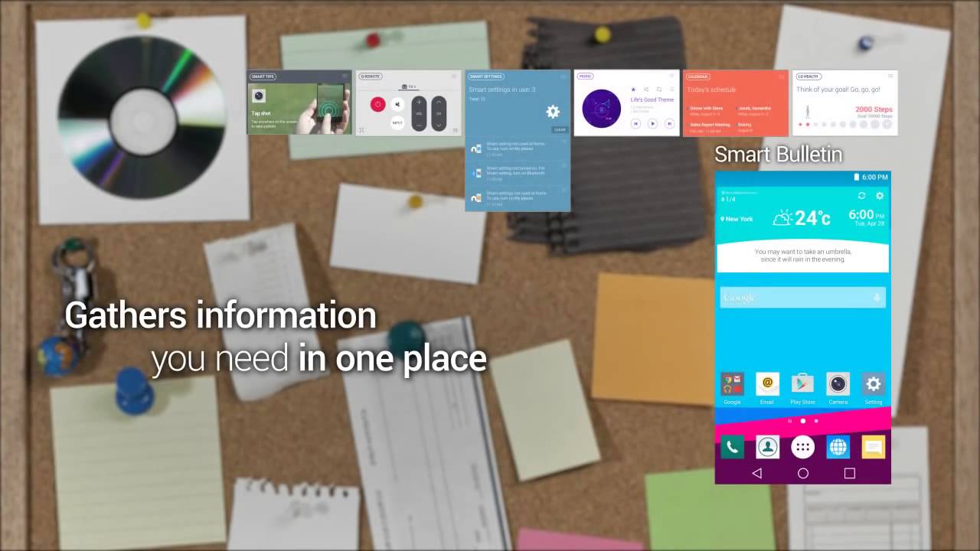The height and width of the screenshot is (551, 980).
Task: Open the Setting app on home screen
Action: (x=873, y=384)
